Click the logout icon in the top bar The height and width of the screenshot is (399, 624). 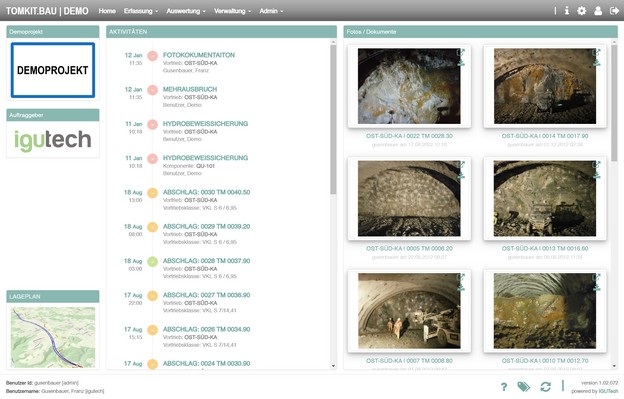[x=614, y=11]
